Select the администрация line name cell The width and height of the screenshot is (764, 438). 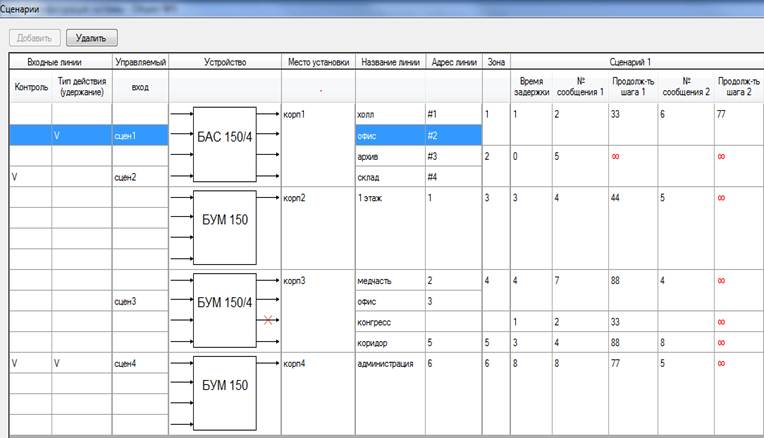(x=389, y=364)
